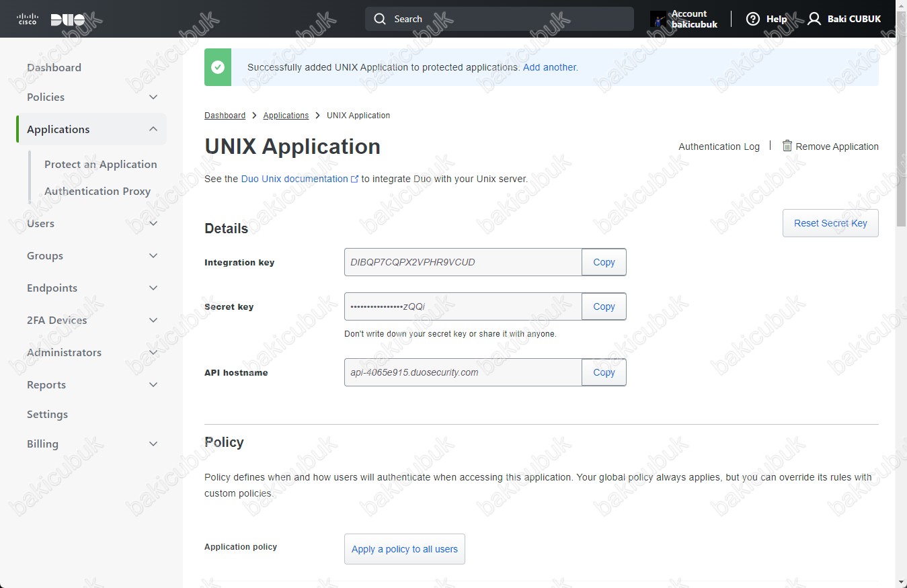Expand the Groups chevron

(x=153, y=256)
